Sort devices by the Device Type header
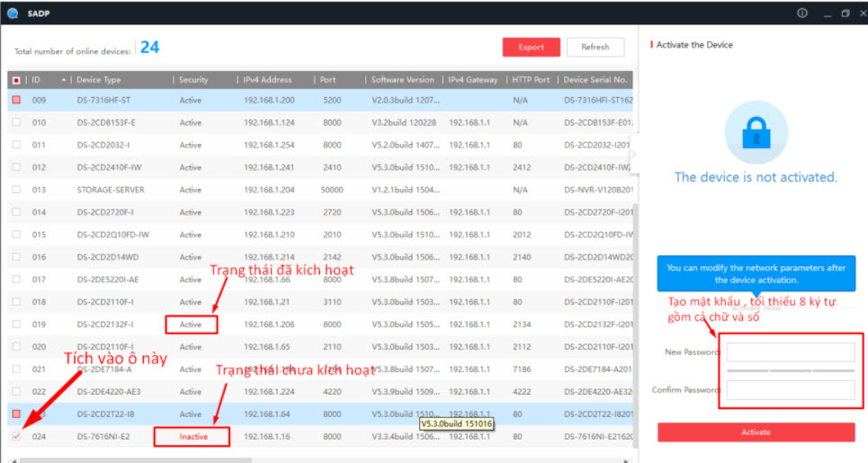868x463 pixels. [99, 80]
